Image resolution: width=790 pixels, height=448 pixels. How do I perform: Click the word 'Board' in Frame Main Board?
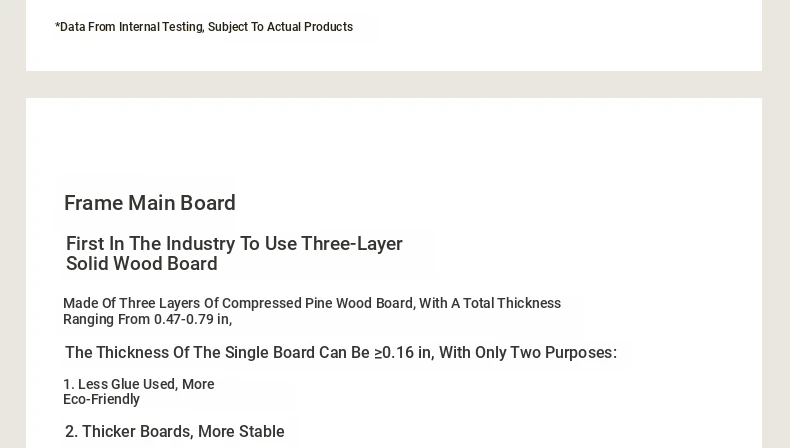click(208, 203)
